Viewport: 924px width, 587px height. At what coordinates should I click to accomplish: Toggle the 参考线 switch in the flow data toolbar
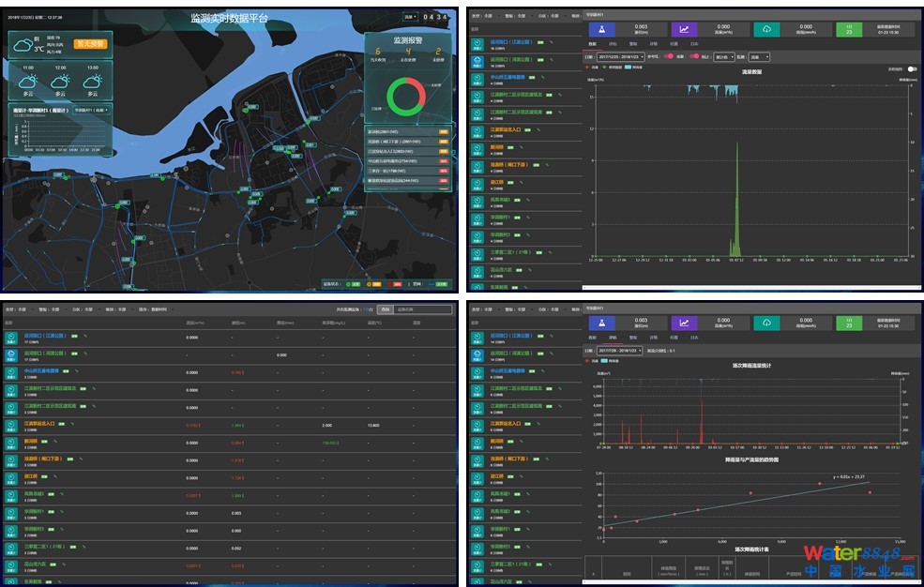(x=670, y=56)
